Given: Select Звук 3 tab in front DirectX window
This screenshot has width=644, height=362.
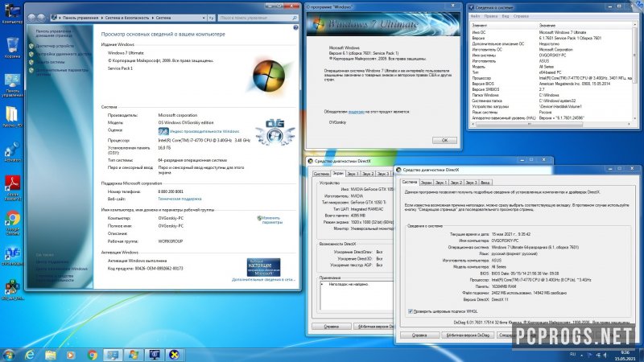Looking at the screenshot, I should [x=471, y=183].
